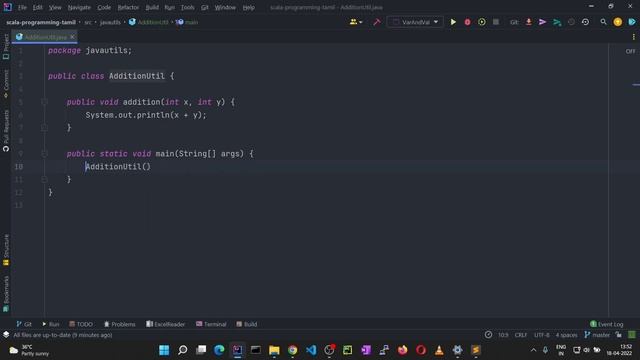Git push teal arrow icon
Image resolution: width=640 pixels, height=360 pixels.
tap(557, 22)
